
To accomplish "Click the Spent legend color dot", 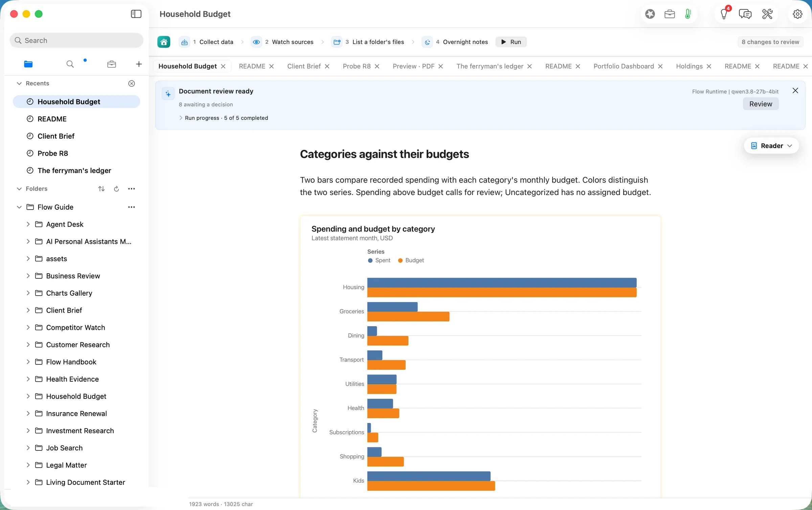I will [x=370, y=260].
